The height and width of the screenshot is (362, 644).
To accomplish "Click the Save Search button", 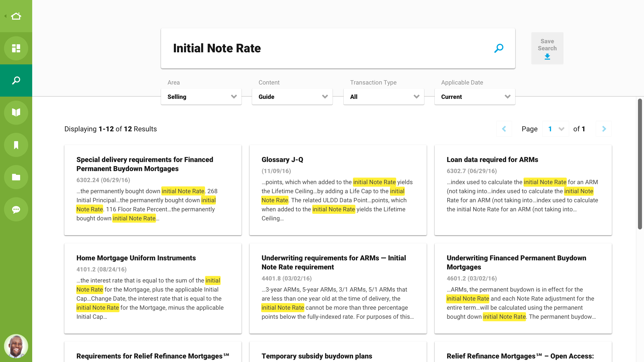I will click(x=547, y=48).
